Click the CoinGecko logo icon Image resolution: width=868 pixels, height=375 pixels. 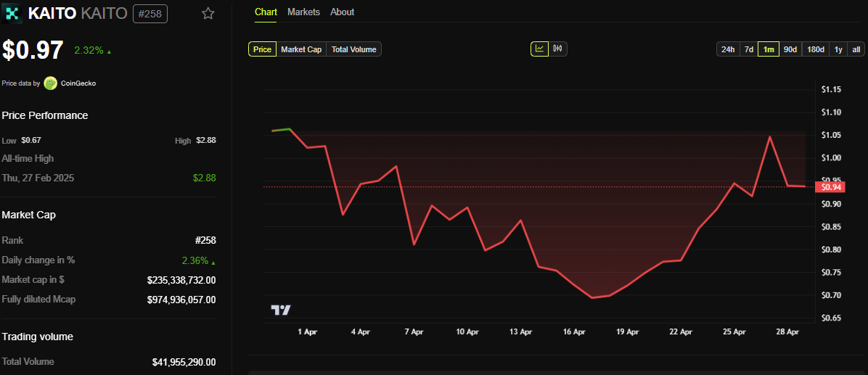50,83
